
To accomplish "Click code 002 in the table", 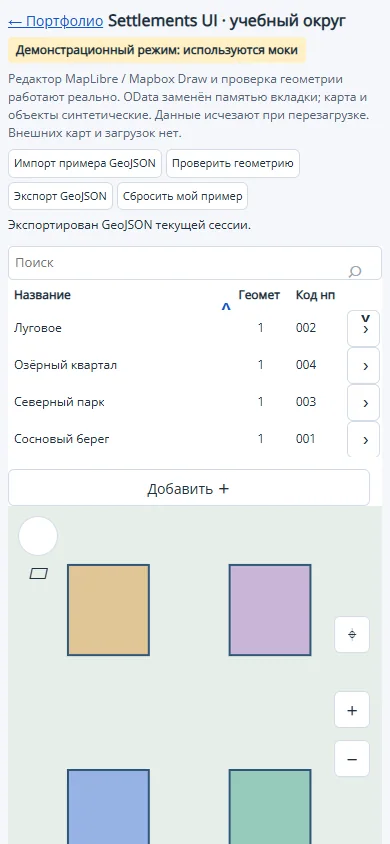I will (306, 328).
